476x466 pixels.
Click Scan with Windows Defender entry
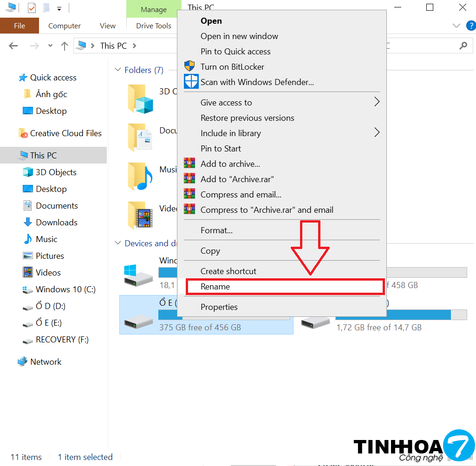[257, 82]
